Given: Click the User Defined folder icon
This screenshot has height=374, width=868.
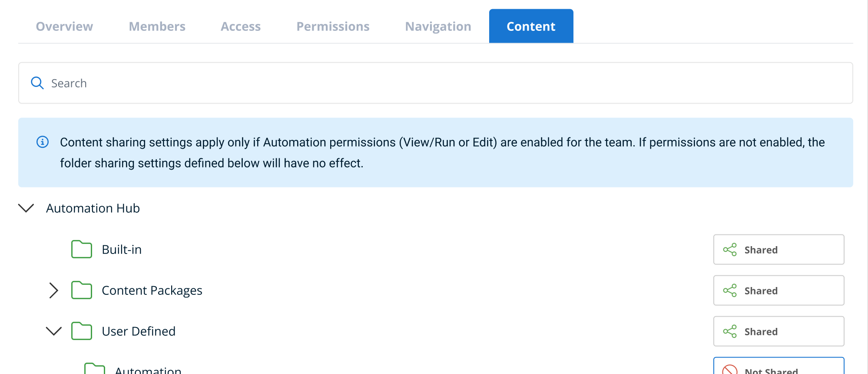Looking at the screenshot, I should pos(82,331).
